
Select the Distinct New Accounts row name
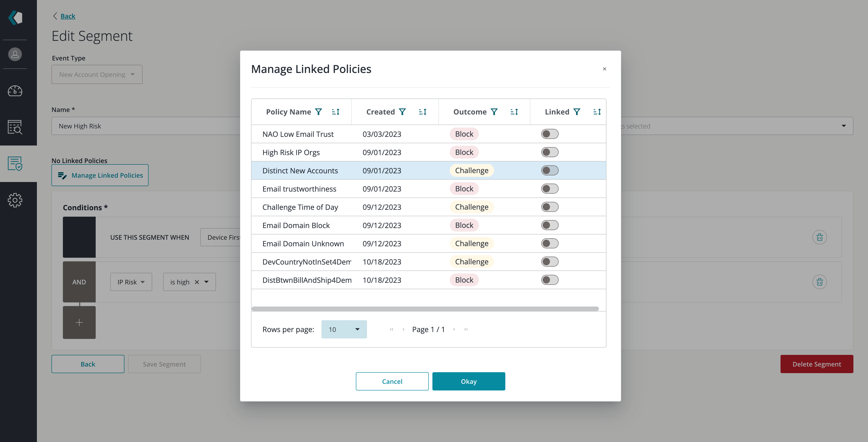click(300, 170)
